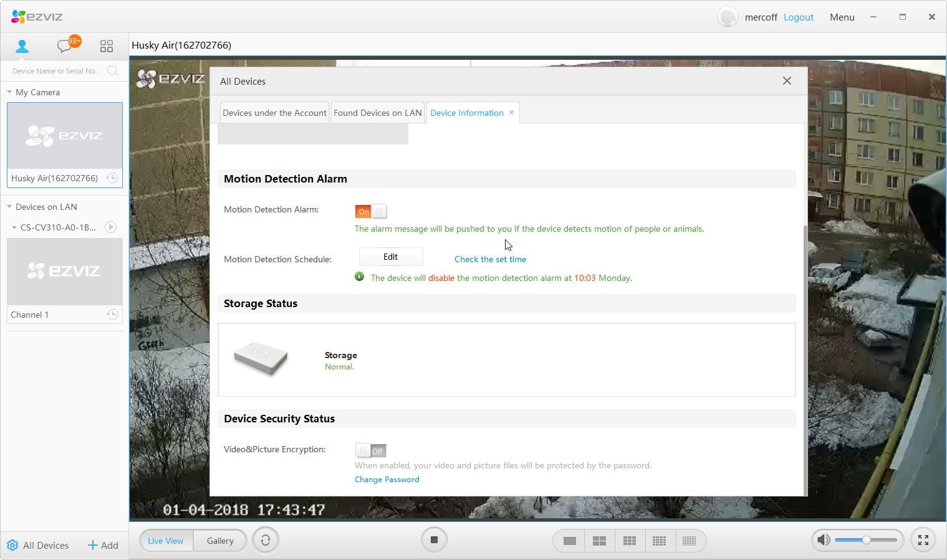The width and height of the screenshot is (947, 560).
Task: Select single-window layout icon
Action: (569, 541)
